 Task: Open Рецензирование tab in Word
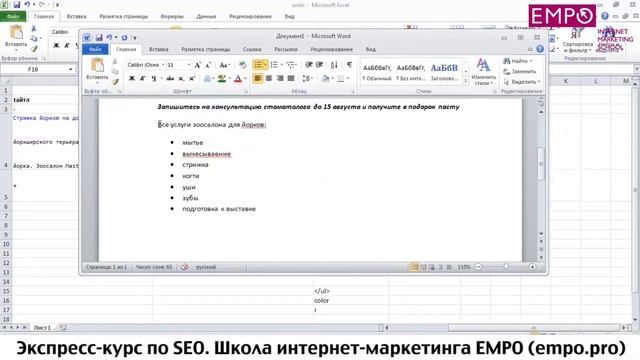[331, 49]
